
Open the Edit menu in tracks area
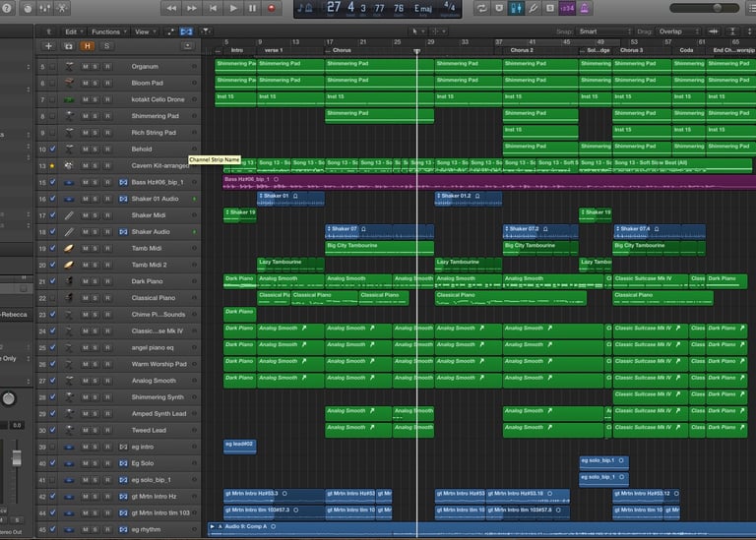[x=73, y=31]
